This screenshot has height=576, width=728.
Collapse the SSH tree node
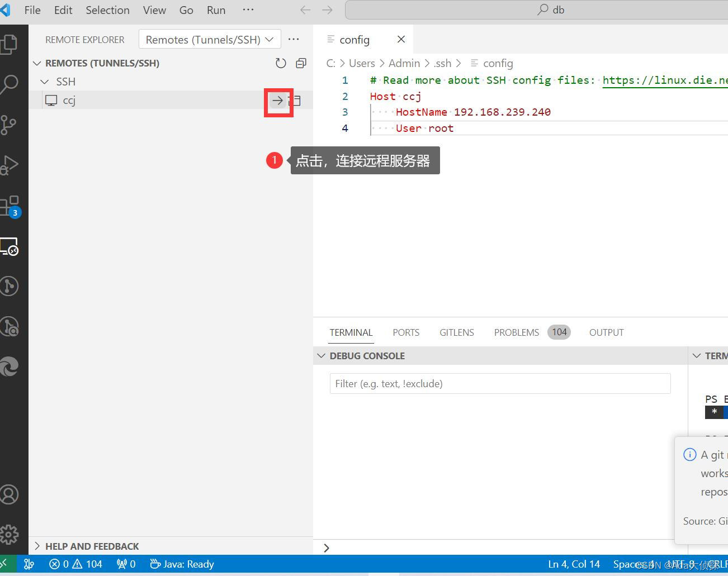tap(45, 82)
